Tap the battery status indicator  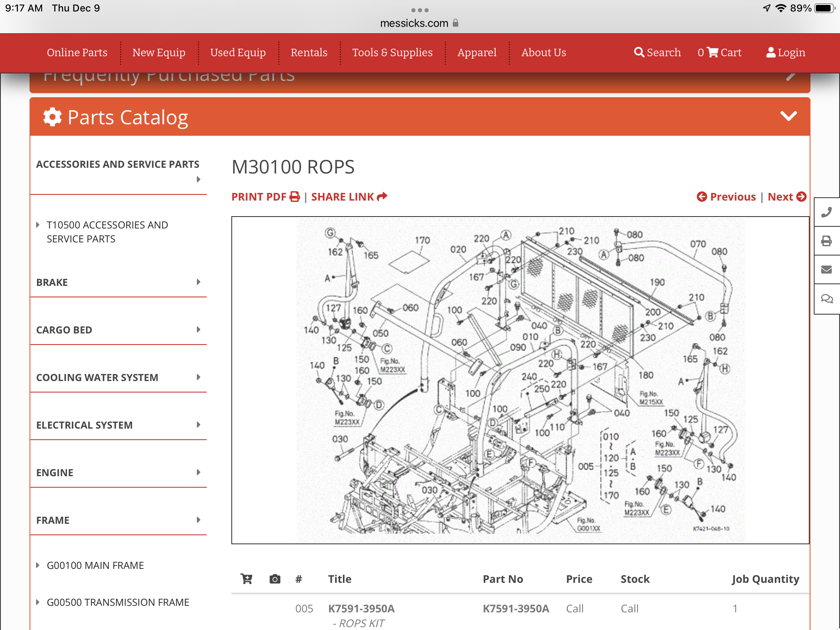(x=824, y=8)
